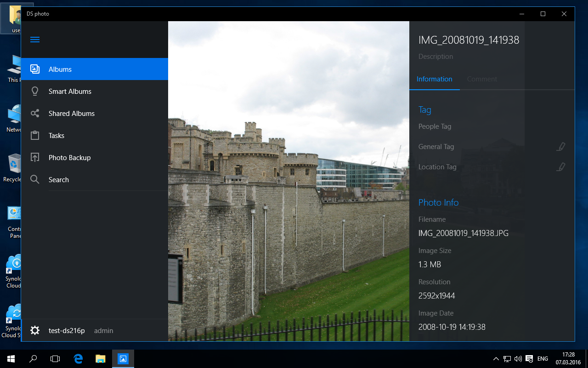This screenshot has width=588, height=368.
Task: Open the Shared Albums section
Action: point(95,113)
